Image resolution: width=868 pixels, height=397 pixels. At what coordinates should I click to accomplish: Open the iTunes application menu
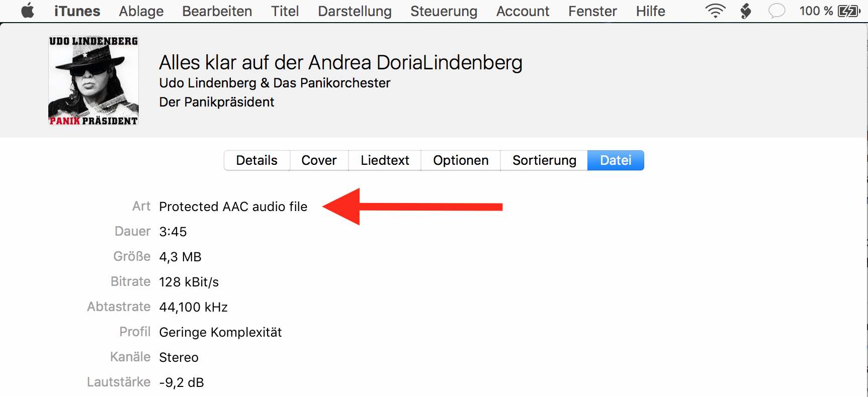(x=77, y=11)
